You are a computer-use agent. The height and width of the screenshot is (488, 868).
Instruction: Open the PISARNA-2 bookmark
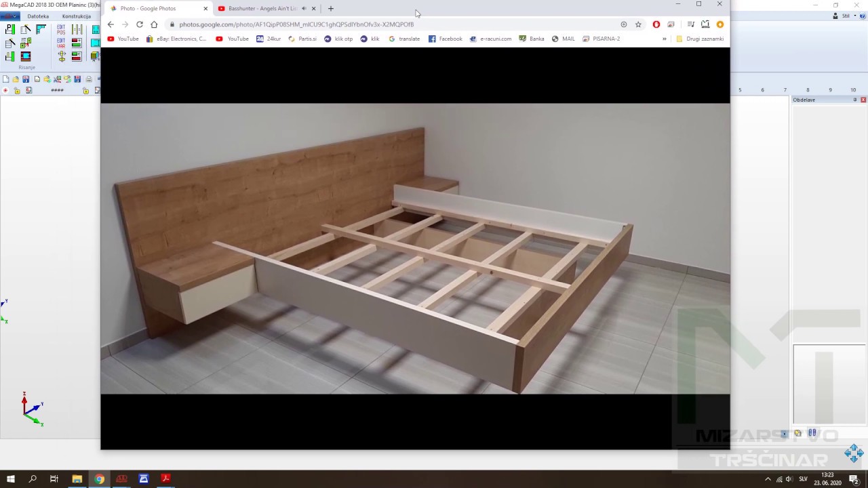click(x=601, y=39)
